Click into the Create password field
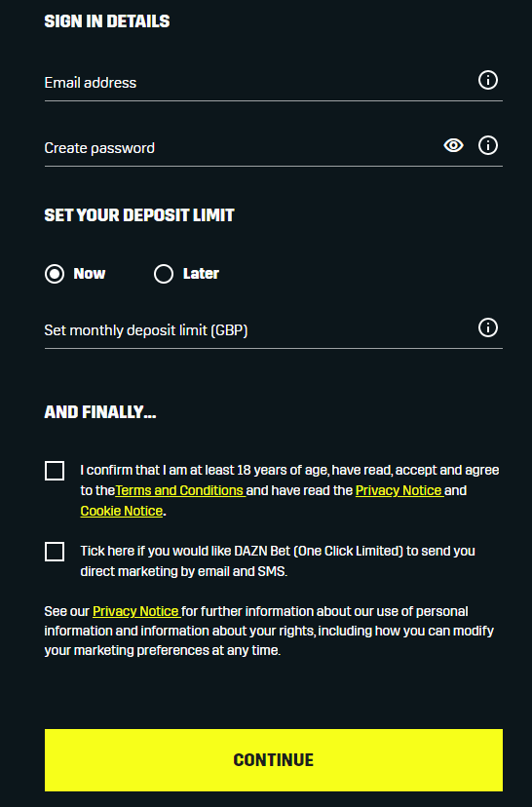The height and width of the screenshot is (807, 532). 242,148
